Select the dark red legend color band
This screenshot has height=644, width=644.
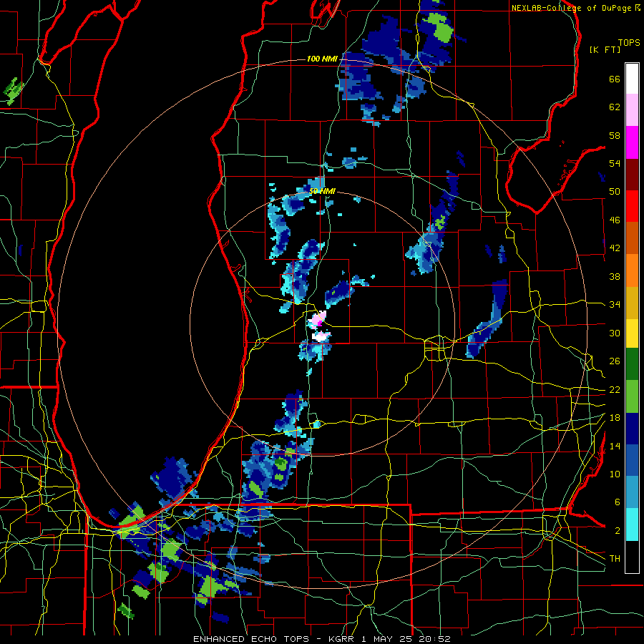[632, 174]
